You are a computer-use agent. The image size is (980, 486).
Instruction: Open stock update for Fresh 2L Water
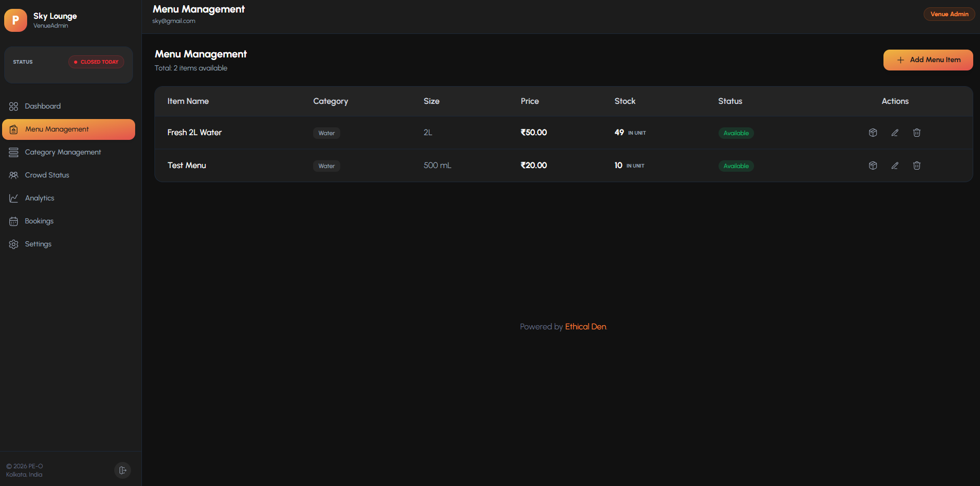(873, 133)
